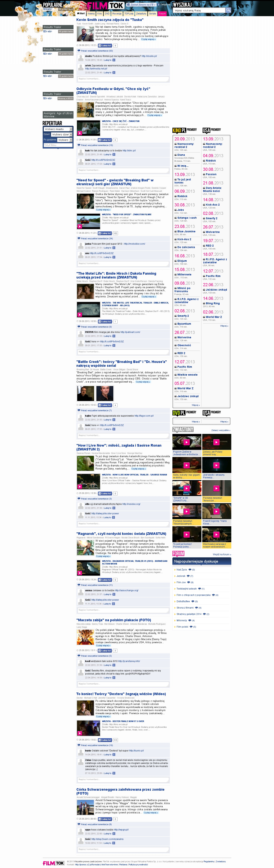
Task: Expand all 63 comments on Kevin Smith article
Action: tap(97, 51)
